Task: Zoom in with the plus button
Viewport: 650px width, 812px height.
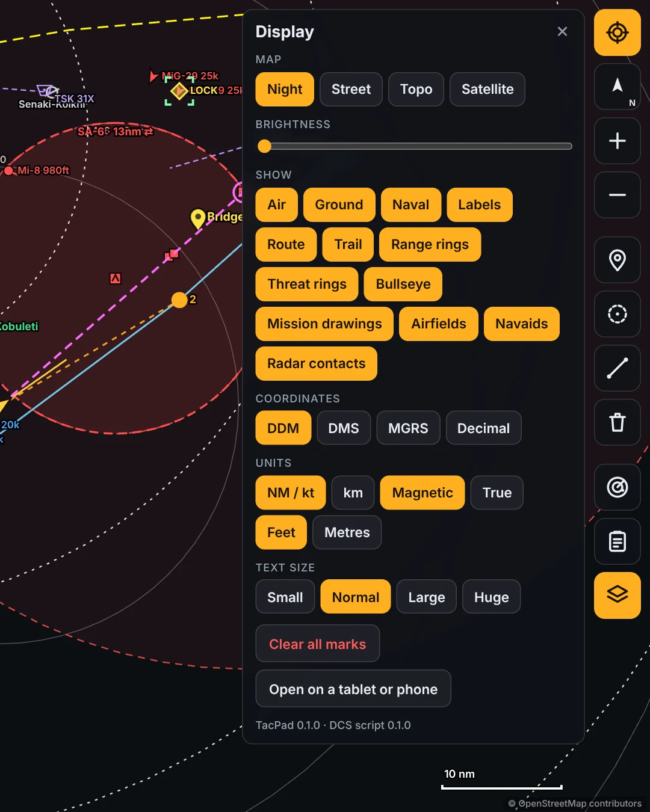Action: [x=617, y=141]
